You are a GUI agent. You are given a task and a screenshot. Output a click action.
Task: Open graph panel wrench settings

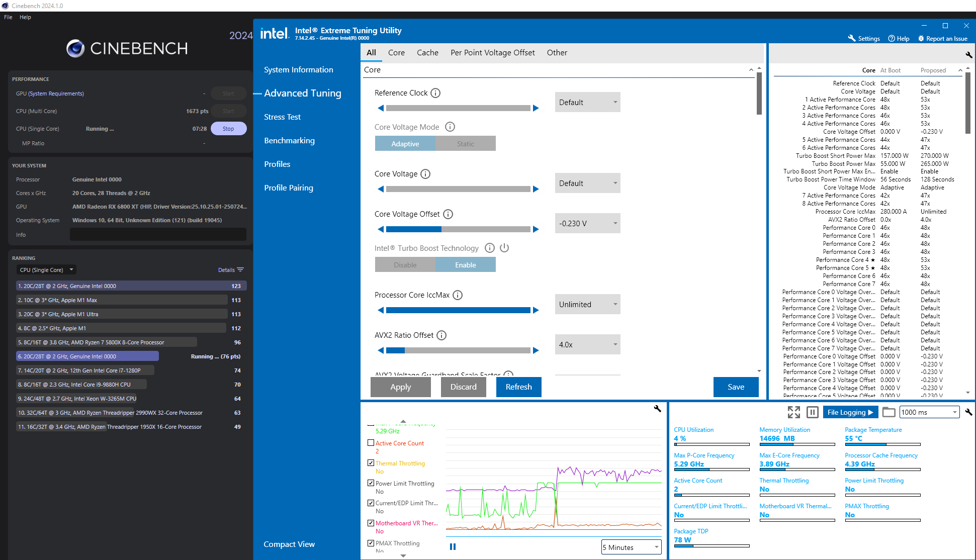coord(657,409)
